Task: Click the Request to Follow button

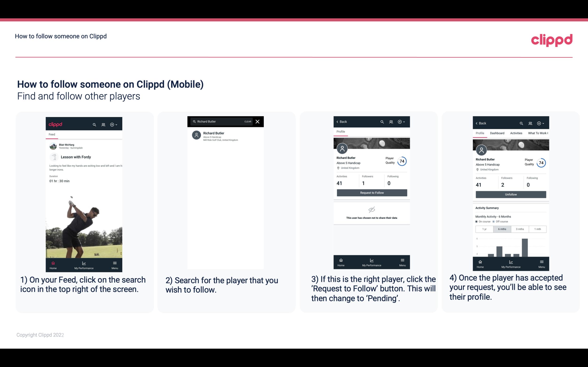Action: tap(371, 192)
